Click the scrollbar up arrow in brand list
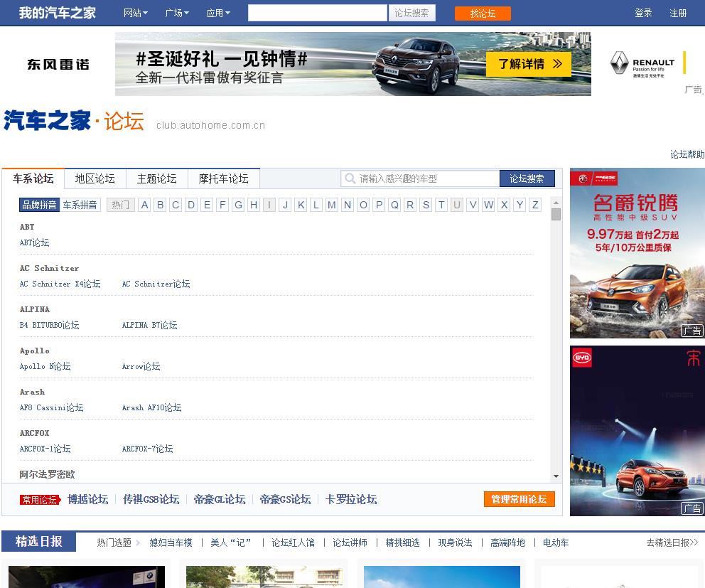 click(556, 203)
